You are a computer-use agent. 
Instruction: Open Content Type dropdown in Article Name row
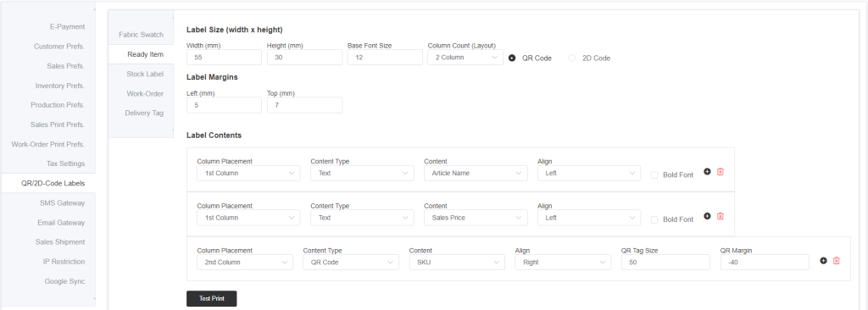pyautogui.click(x=362, y=173)
